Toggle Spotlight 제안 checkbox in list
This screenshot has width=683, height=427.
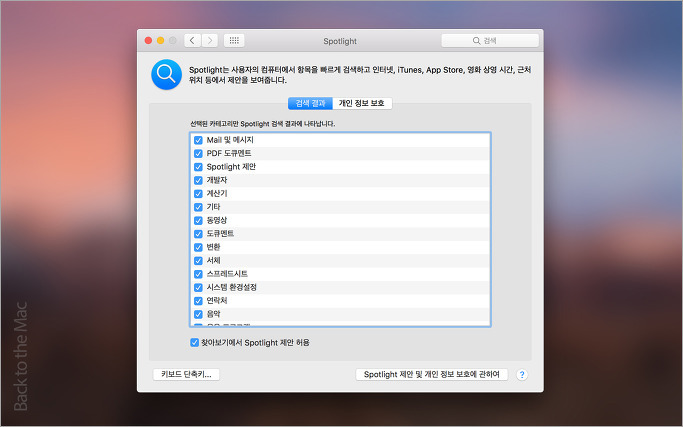coord(198,167)
